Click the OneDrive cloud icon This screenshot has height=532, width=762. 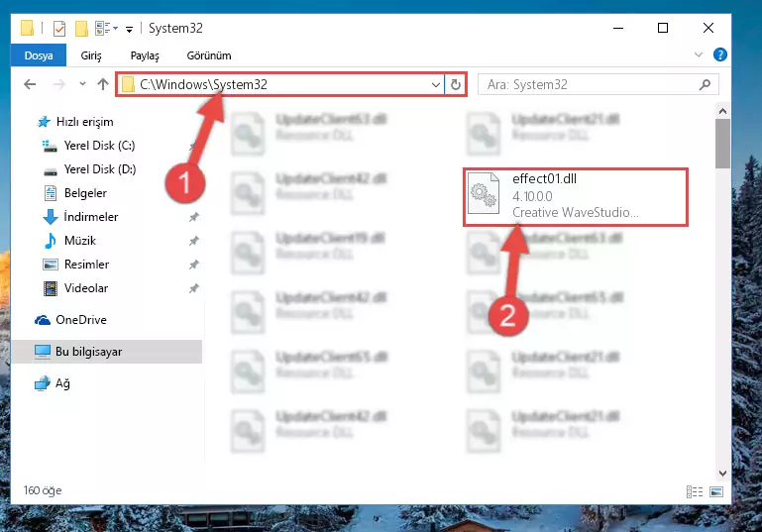(43, 320)
